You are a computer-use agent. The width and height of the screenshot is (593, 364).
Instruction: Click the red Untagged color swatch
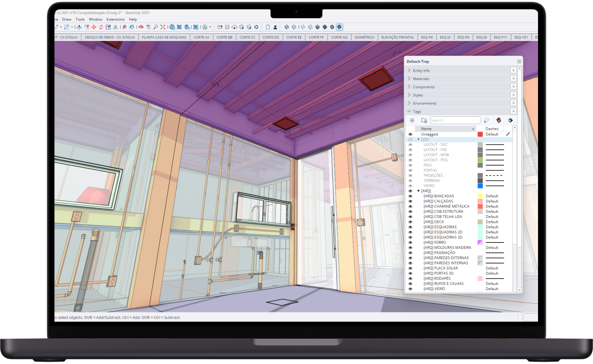point(480,134)
